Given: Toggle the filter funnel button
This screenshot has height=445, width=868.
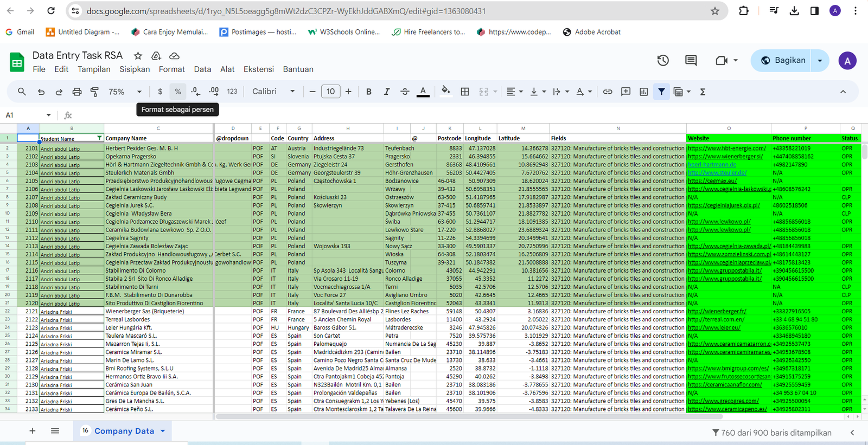Looking at the screenshot, I should tap(661, 92).
